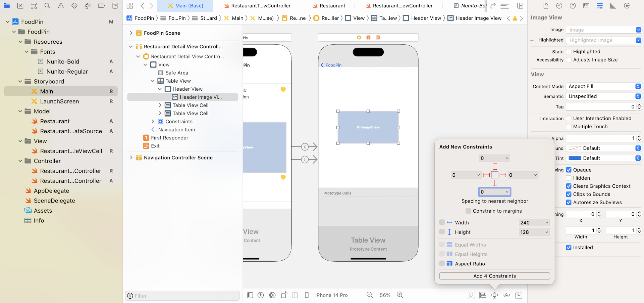Collapse the Header View tree item

160,89
